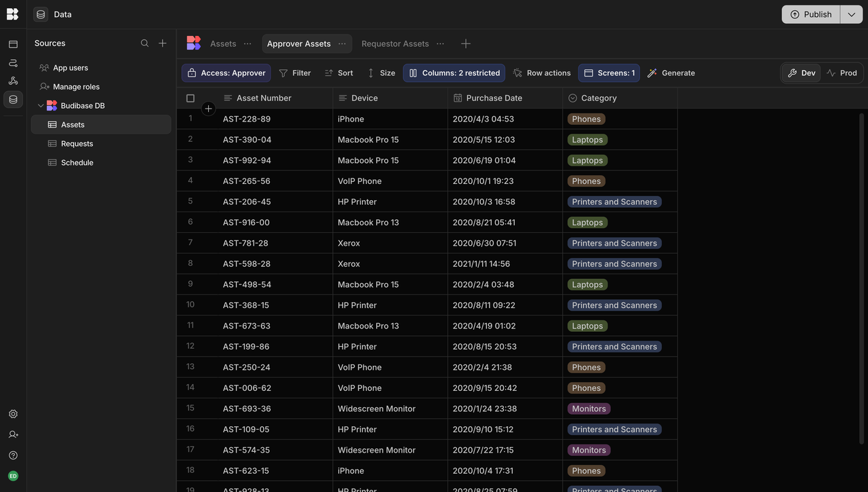This screenshot has height=492, width=868.
Task: Click the plugins icon in the left rail
Action: tap(12, 80)
